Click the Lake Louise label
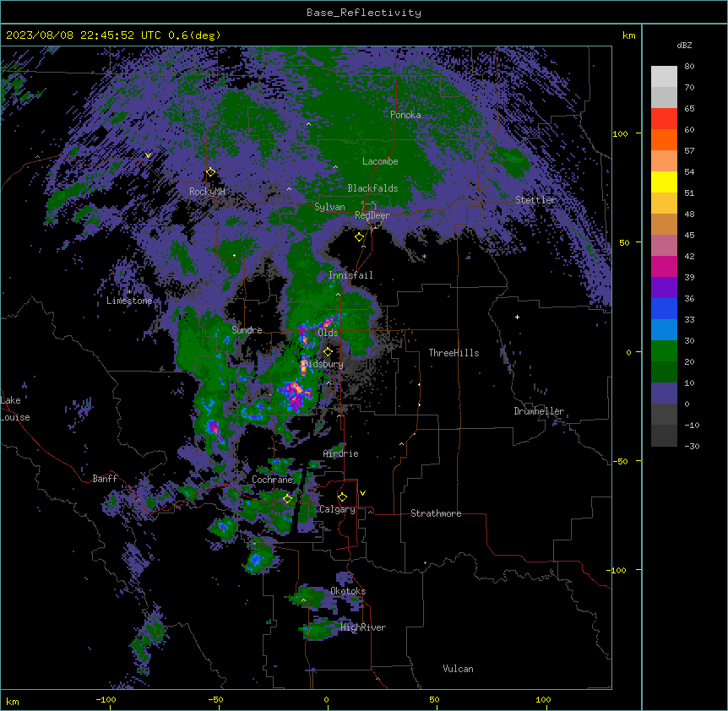Image resolution: width=728 pixels, height=711 pixels. 15,409
